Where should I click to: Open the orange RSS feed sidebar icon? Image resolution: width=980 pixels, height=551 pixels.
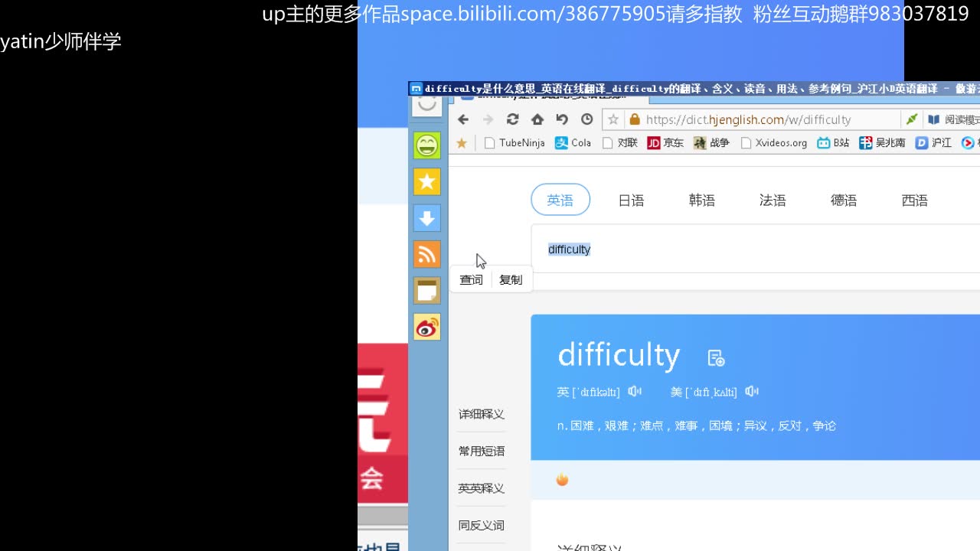(427, 254)
